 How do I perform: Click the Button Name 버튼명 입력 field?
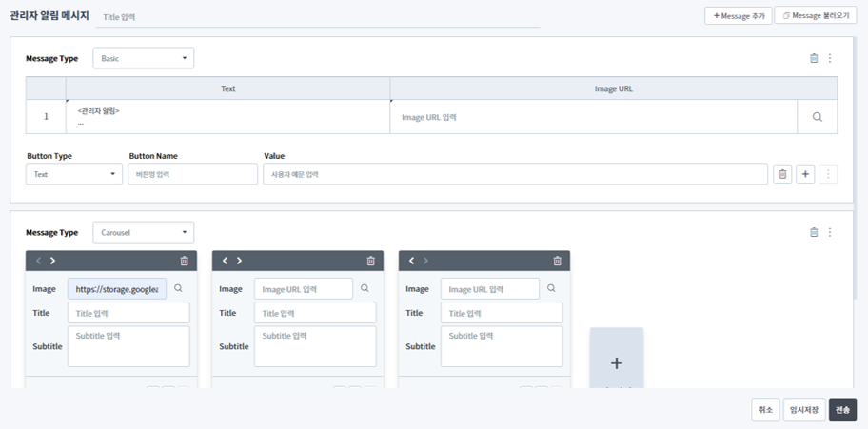(x=193, y=174)
